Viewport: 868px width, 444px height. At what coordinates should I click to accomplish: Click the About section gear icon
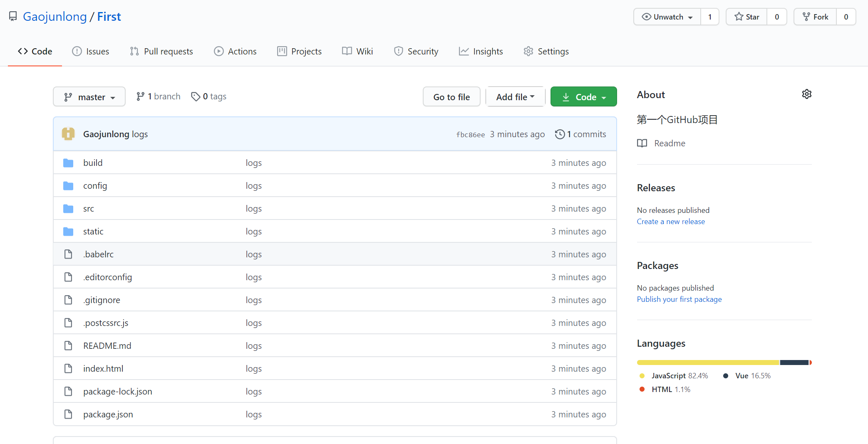click(806, 94)
